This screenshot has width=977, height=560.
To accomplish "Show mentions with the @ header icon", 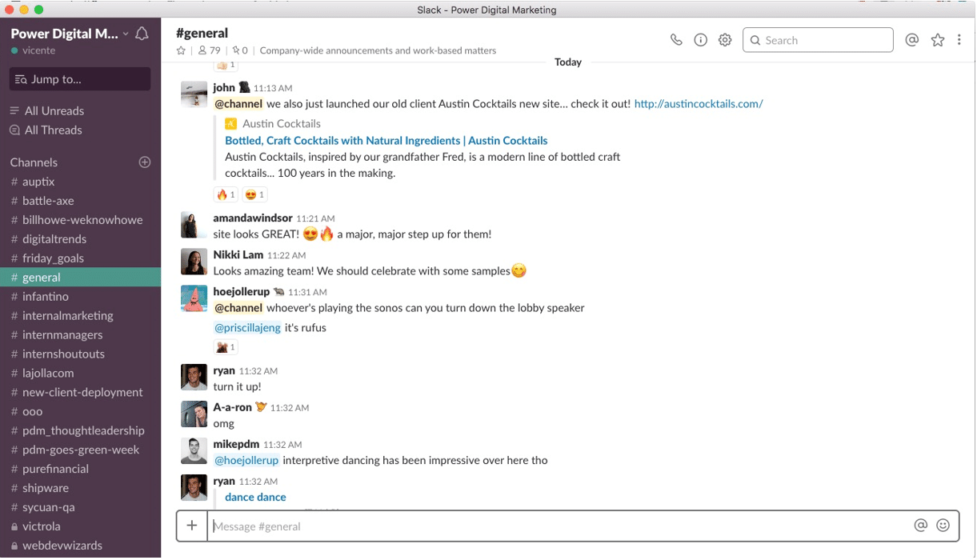I will pyautogui.click(x=911, y=40).
